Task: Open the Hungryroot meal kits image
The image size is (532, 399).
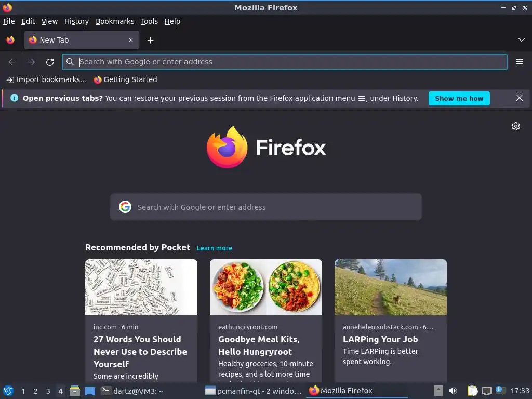Action: (265, 287)
